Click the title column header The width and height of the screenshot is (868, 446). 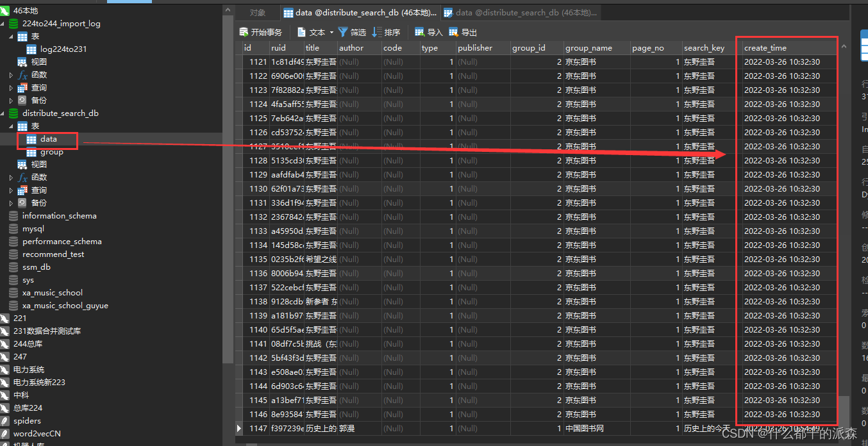(x=321, y=47)
